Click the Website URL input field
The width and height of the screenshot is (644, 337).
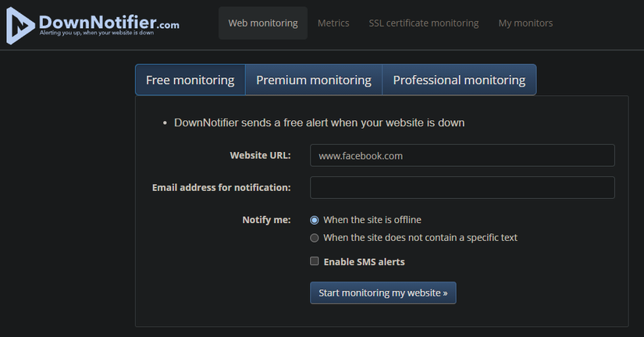click(462, 155)
